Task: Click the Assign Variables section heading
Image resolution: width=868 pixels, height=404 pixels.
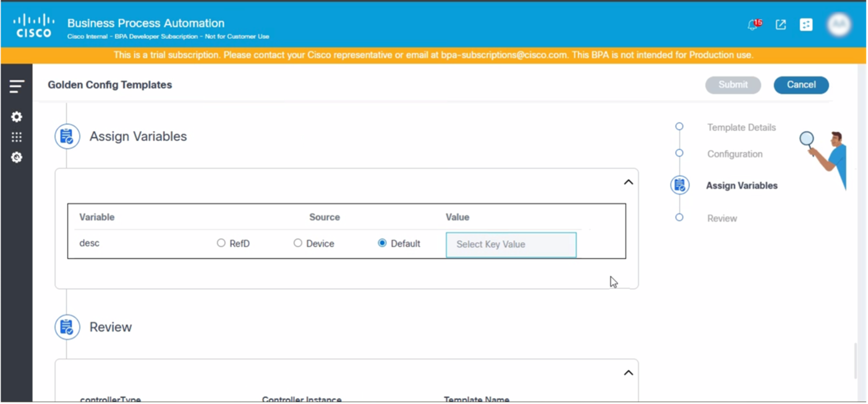Action: coord(138,137)
